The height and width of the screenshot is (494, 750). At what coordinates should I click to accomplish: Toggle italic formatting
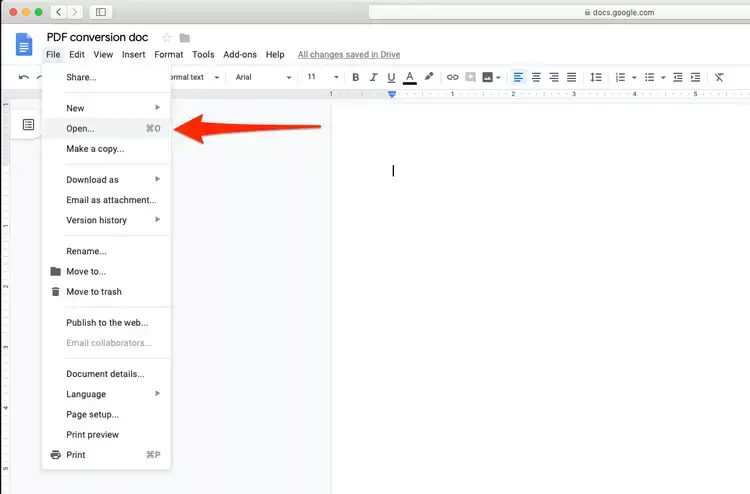373,77
